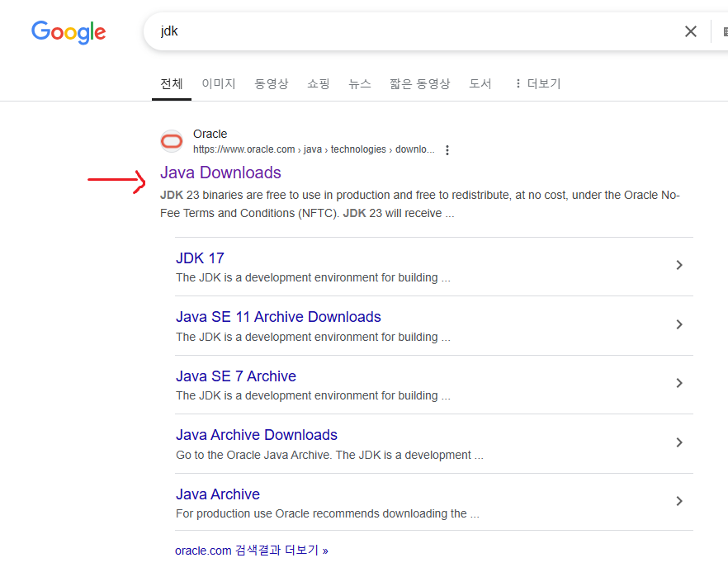
Task: Open the Java Downloads result link
Action: click(x=220, y=173)
